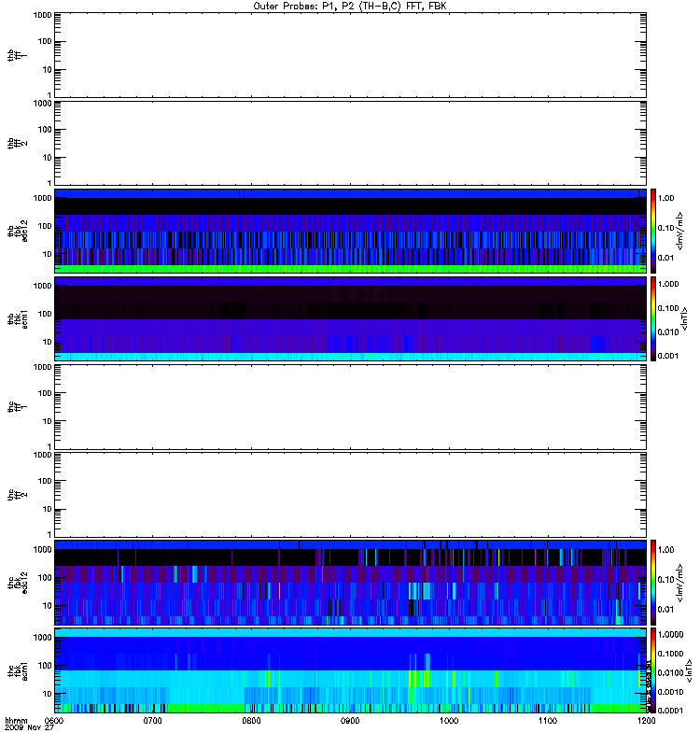
Task: Click the '1000' y-axis tick of thc fff 1
Action: [x=43, y=367]
